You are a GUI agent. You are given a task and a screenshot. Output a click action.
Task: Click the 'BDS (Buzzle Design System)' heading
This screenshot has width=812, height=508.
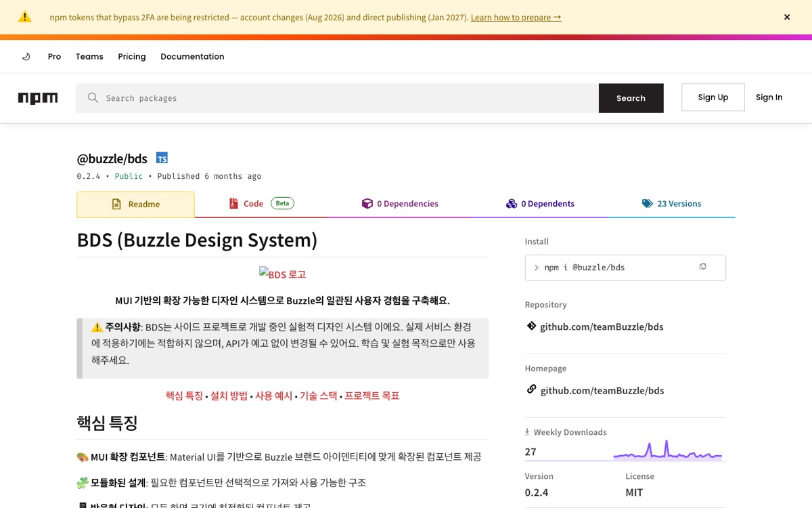click(197, 240)
